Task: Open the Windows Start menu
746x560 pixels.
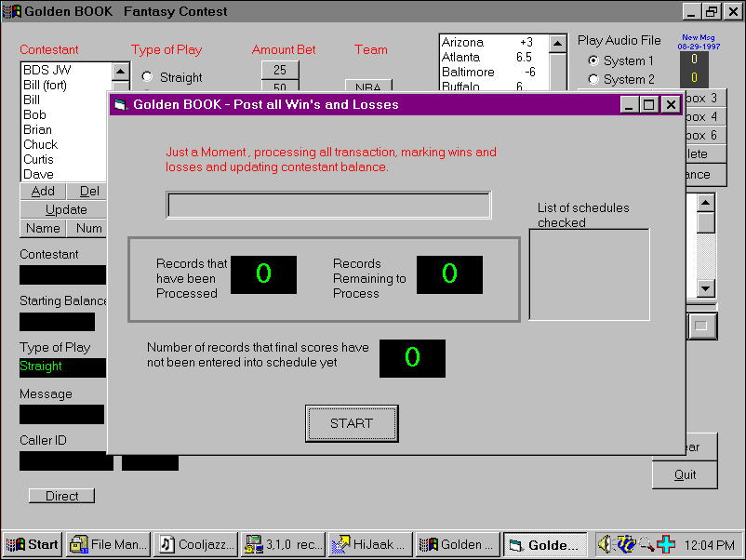Action: coord(33,544)
